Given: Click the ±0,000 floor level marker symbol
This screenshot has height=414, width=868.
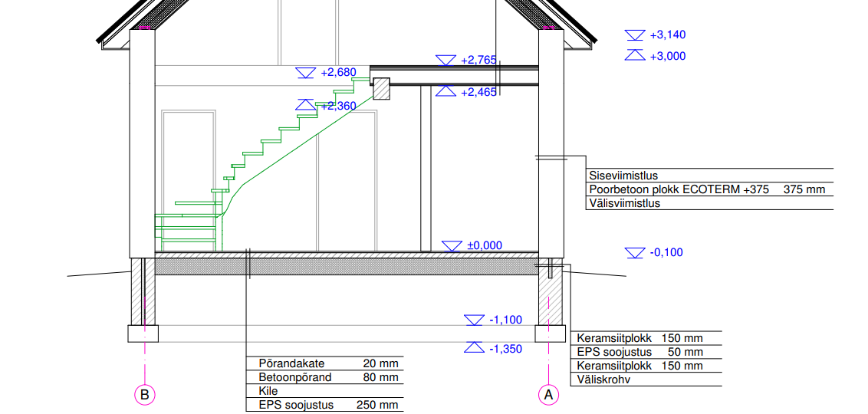Looking at the screenshot, I should coord(452,245).
